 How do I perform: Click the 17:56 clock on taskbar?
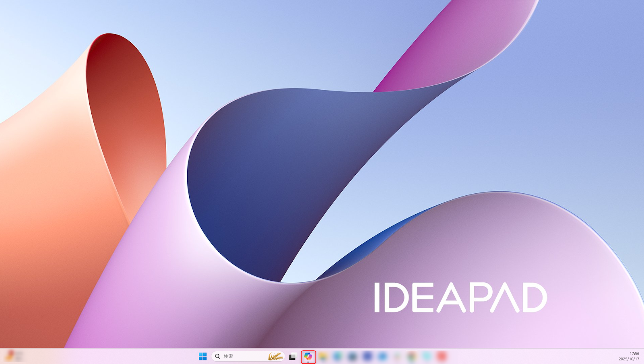(634, 354)
